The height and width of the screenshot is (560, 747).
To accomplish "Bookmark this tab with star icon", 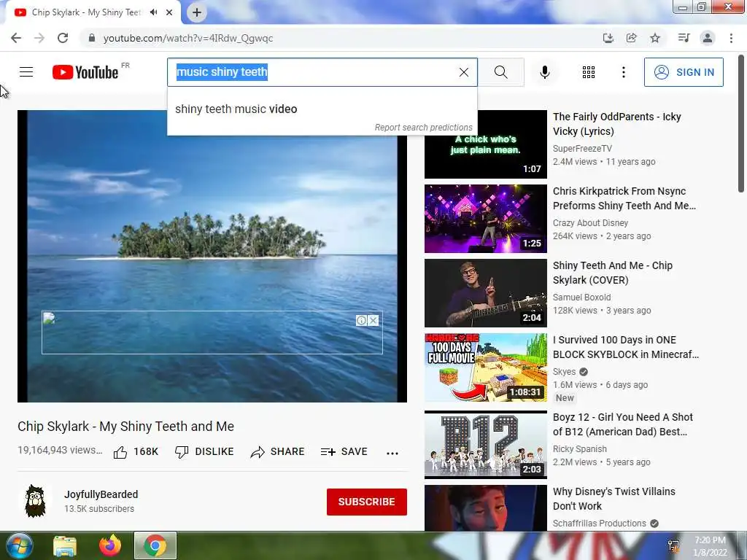I will coord(655,38).
